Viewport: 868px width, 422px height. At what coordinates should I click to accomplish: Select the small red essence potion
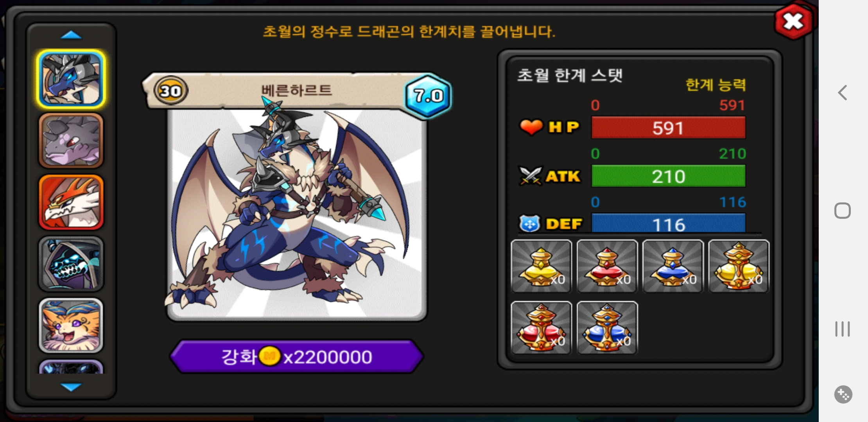(x=607, y=266)
